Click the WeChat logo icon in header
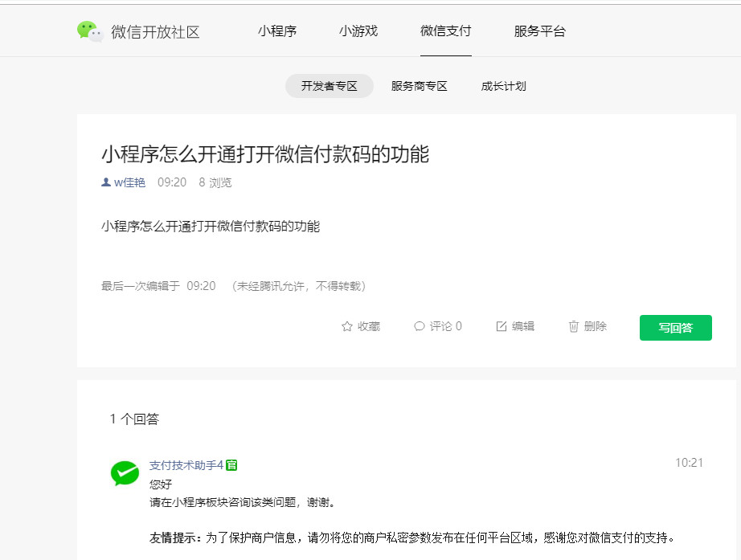Viewport: 741px width, 560px height. pyautogui.click(x=90, y=31)
